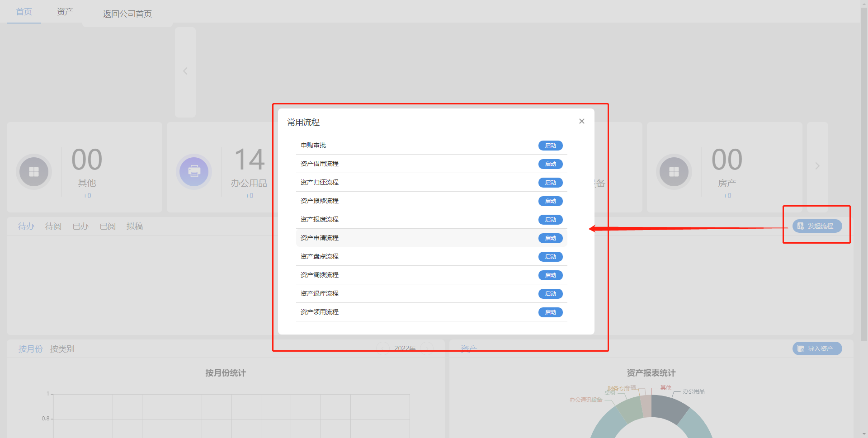Click the 办公用品 legend label in chart

693,391
